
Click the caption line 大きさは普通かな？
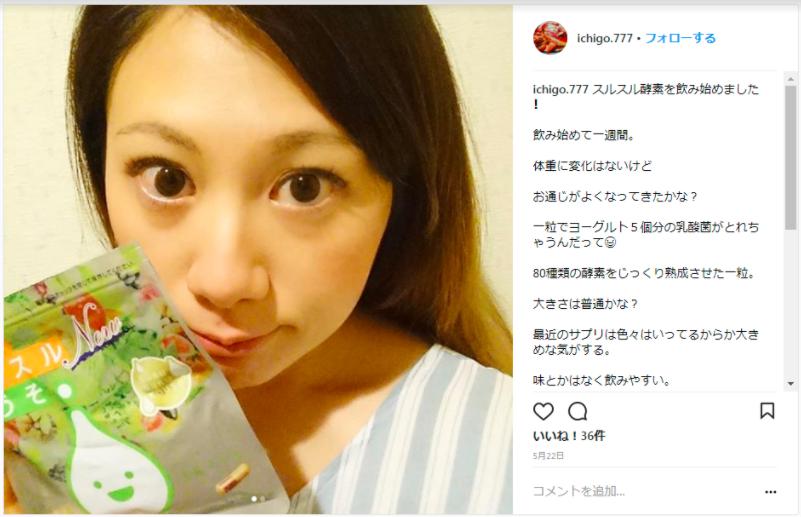click(585, 304)
